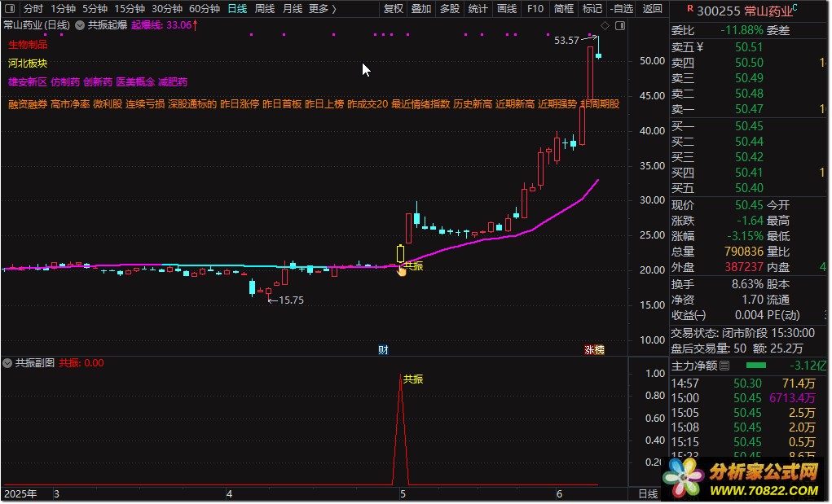832x504 pixels.
Task: Click the 总量 value 790836
Action: coord(743,252)
